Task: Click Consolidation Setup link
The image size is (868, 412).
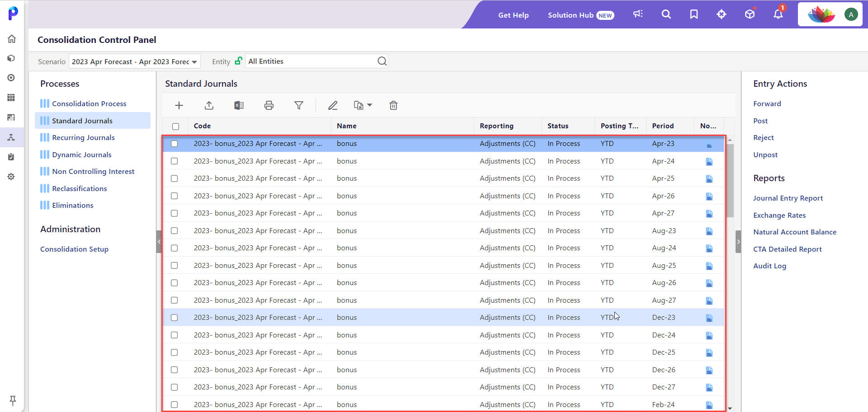Action: (x=74, y=249)
